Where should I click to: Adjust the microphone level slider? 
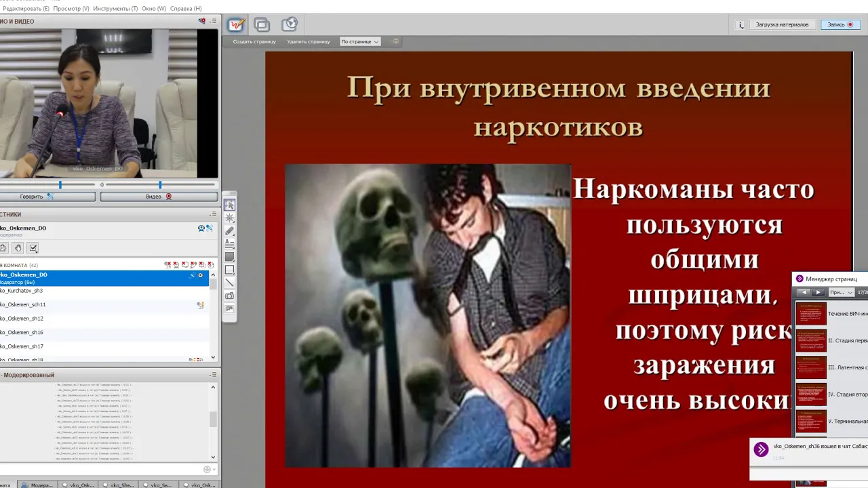pyautogui.click(x=60, y=184)
